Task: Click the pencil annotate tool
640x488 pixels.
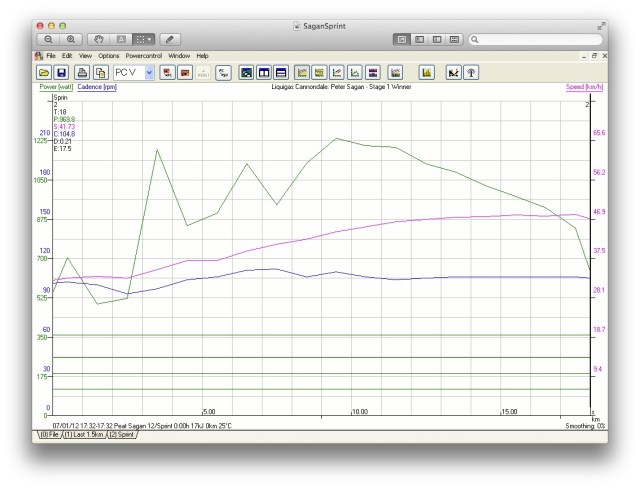Action: pyautogui.click(x=168, y=39)
